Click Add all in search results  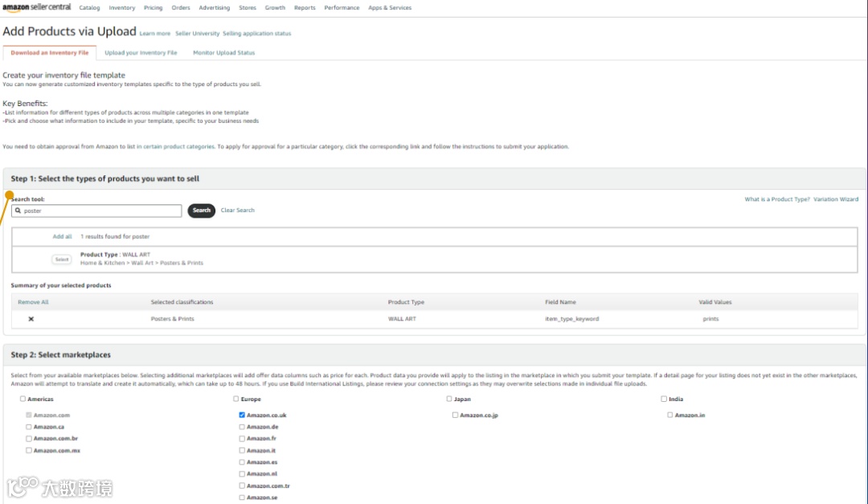tap(62, 236)
